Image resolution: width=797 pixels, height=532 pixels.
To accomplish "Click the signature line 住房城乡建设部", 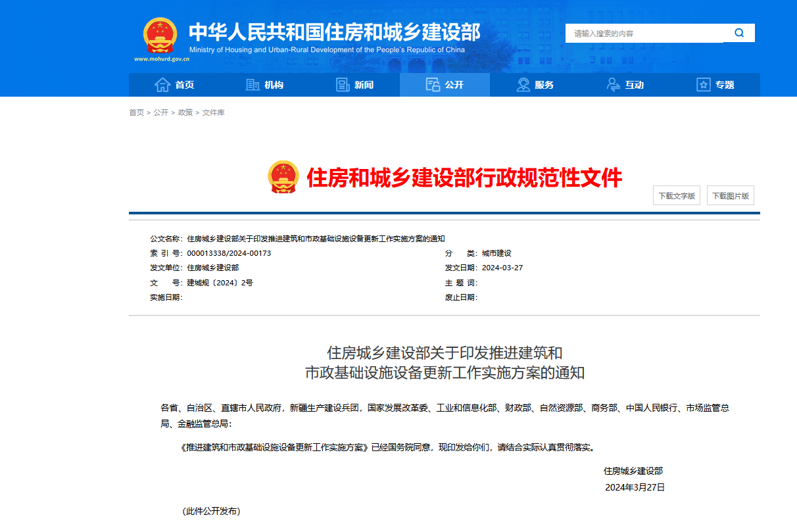I will pyautogui.click(x=633, y=471).
